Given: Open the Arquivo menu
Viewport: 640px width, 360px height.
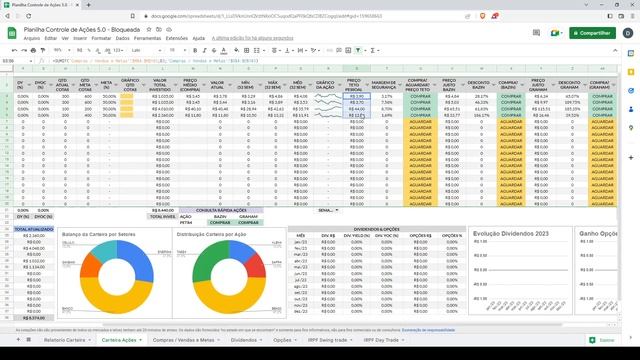Looking at the screenshot, I should coord(32,38).
